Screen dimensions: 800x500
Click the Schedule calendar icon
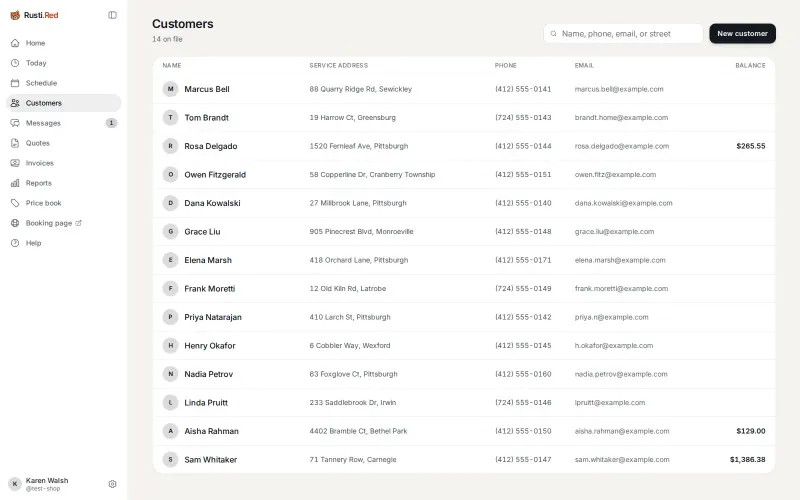(15, 83)
